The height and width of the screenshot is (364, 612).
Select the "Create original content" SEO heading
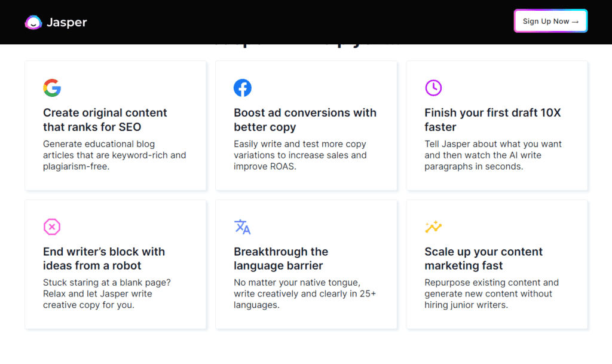coord(105,120)
